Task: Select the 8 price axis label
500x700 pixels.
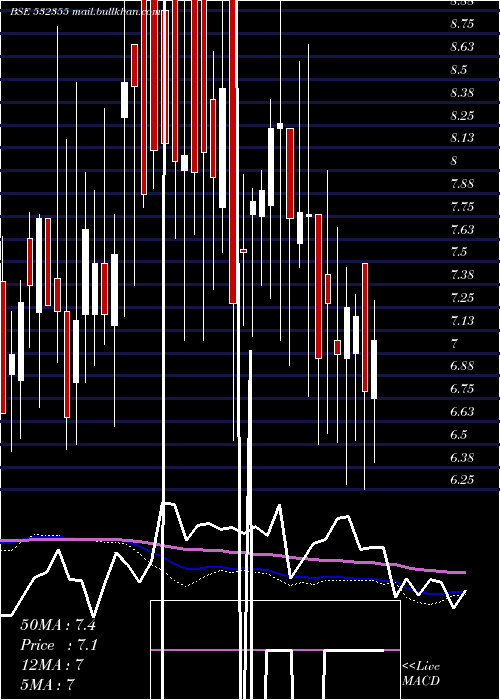Action: 454,161
